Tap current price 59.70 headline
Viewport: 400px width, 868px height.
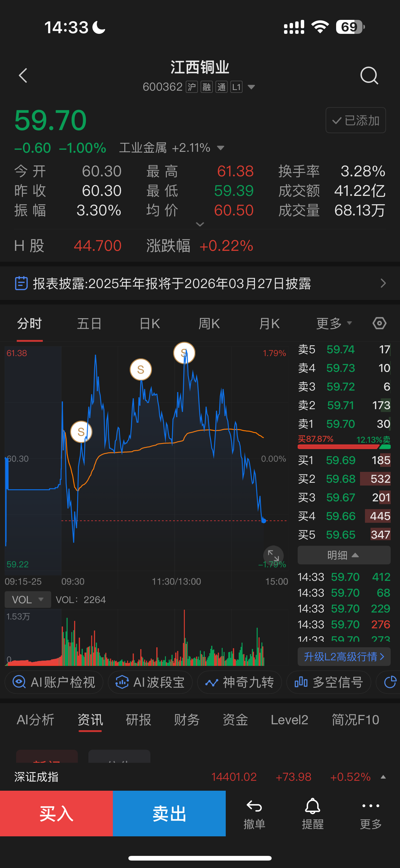point(51,120)
